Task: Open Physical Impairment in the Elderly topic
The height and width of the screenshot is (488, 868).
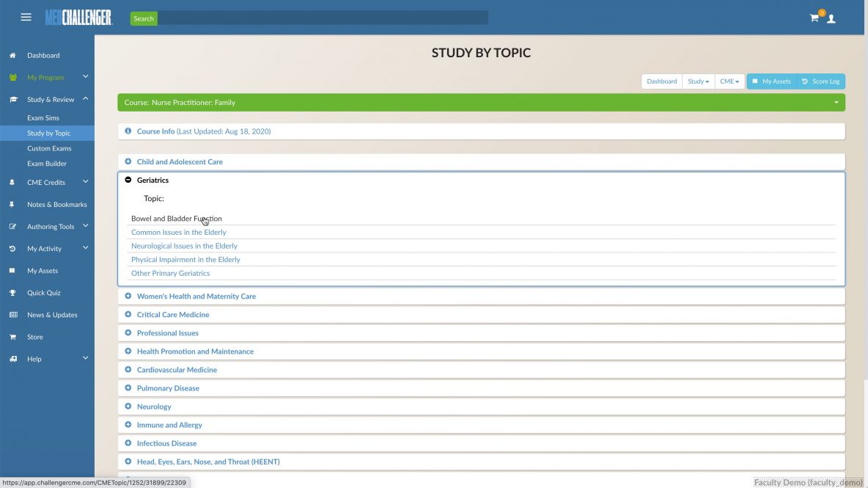Action: pyautogui.click(x=185, y=260)
